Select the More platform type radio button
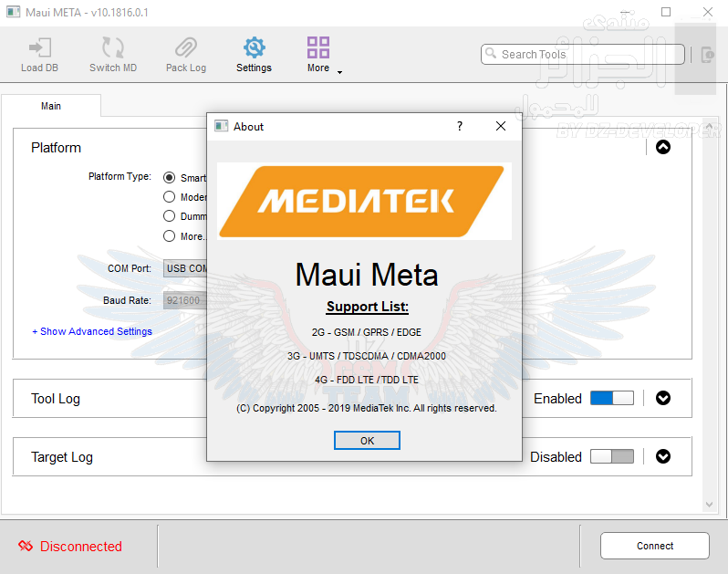The width and height of the screenshot is (728, 574). pos(169,236)
